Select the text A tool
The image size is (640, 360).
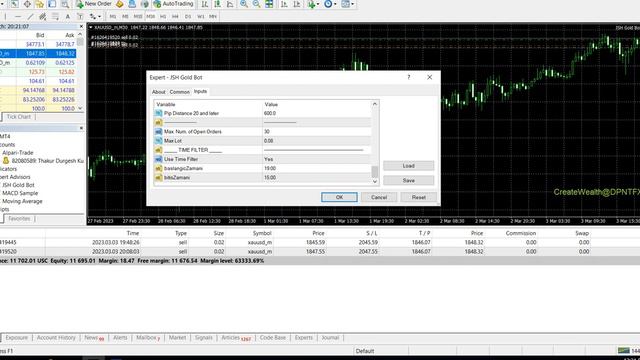tap(68, 16)
